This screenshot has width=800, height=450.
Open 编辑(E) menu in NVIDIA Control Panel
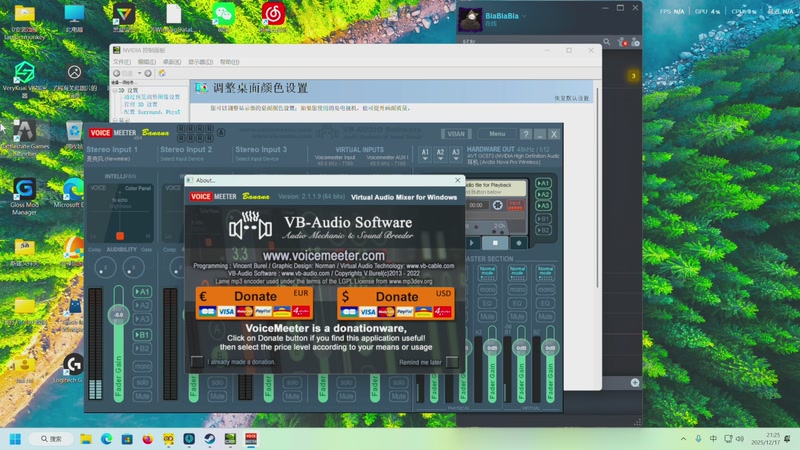point(146,62)
